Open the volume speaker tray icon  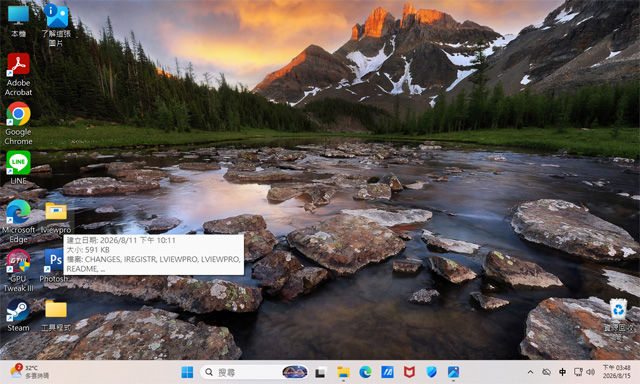click(591, 372)
